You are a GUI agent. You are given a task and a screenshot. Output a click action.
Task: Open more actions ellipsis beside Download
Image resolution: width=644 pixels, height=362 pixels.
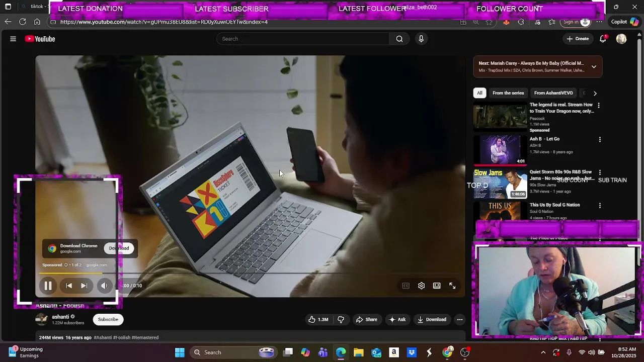point(459,319)
